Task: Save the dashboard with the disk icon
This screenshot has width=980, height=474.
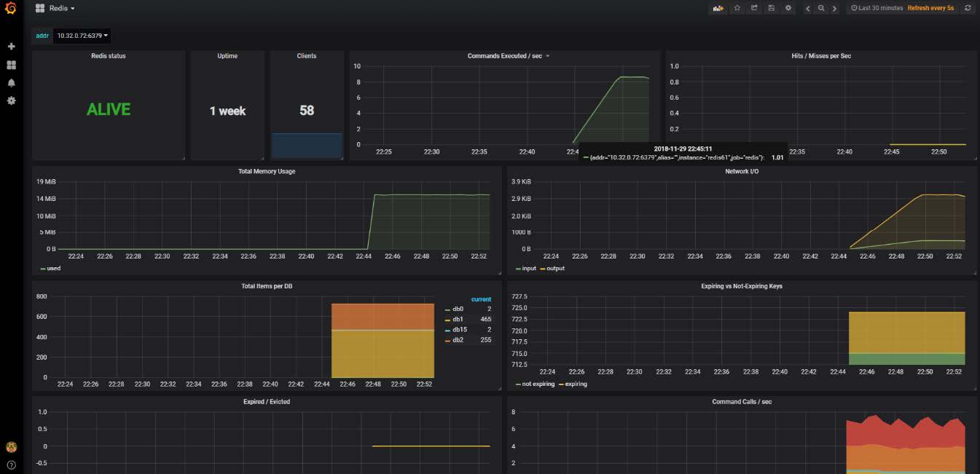Action: pos(771,8)
